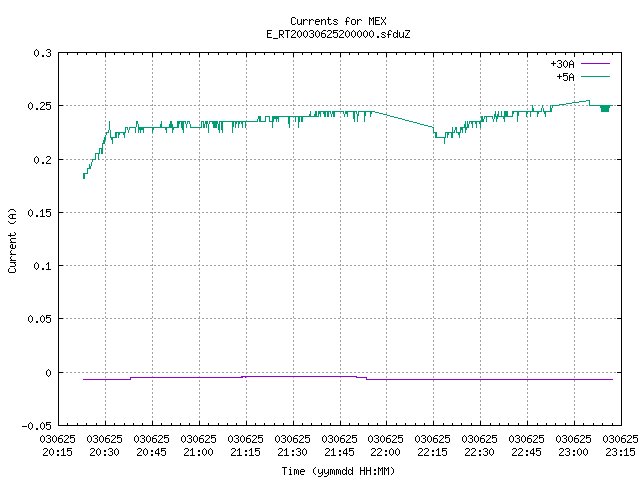Click the x-axis tick label 21:00
Viewport: 640px width, 480px height.
(x=198, y=452)
